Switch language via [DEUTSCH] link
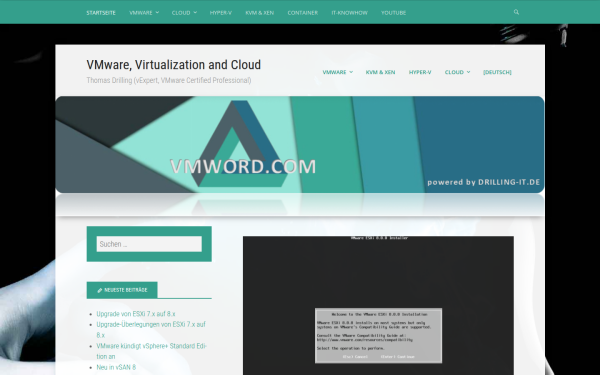The height and width of the screenshot is (375, 600). coord(497,72)
